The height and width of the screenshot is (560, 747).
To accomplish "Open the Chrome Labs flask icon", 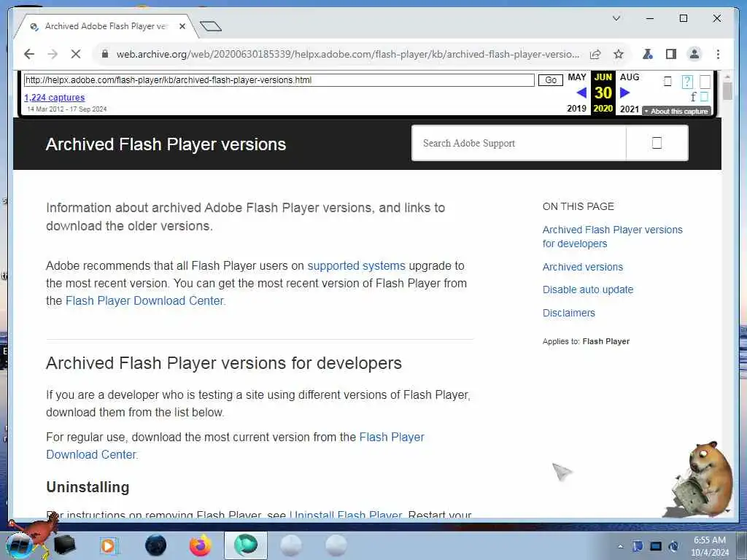I will click(x=648, y=54).
